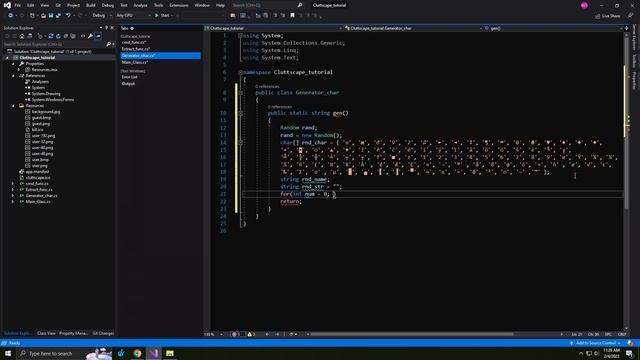The image size is (640, 360).
Task: Select System.Drawing reference in tree
Action: pyautogui.click(x=46, y=93)
